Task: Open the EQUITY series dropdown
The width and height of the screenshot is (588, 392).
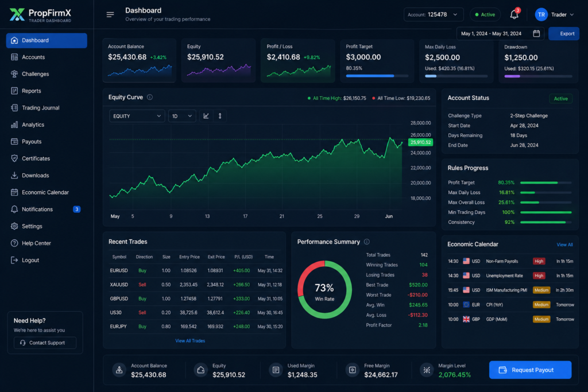Action: (x=137, y=116)
